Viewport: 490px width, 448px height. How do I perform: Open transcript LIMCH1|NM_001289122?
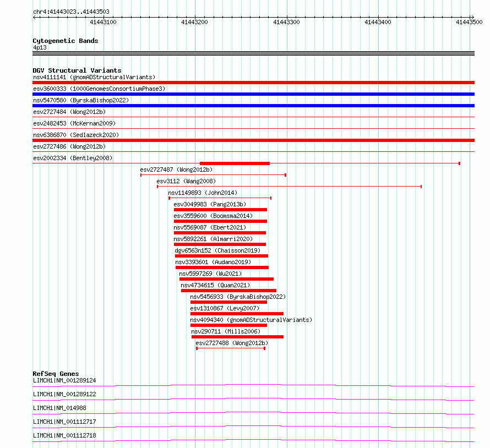pyautogui.click(x=64, y=394)
